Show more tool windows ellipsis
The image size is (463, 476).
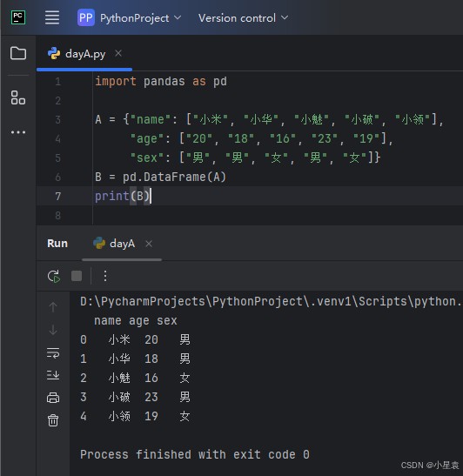pos(18,132)
